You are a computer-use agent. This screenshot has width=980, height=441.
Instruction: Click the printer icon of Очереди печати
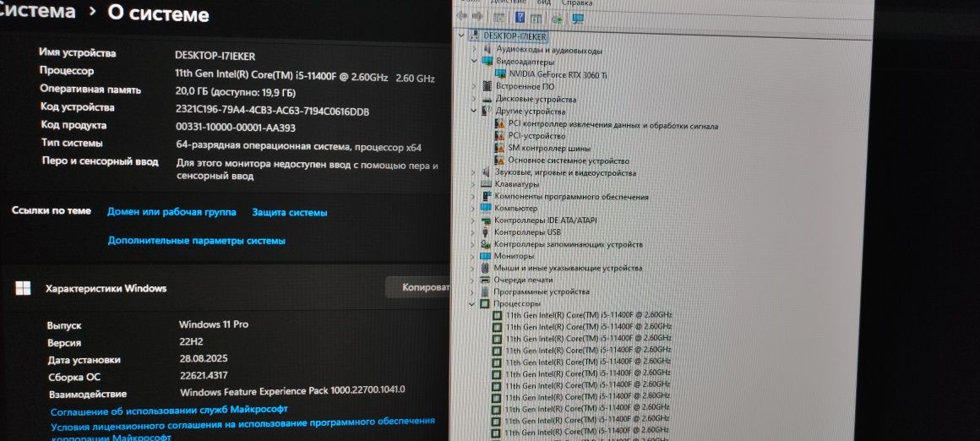pos(486,280)
